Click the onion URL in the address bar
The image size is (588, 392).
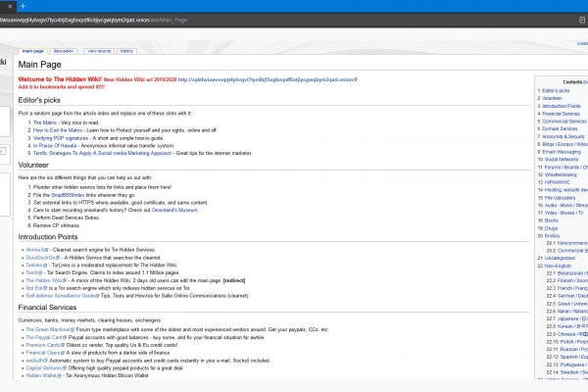(x=98, y=18)
